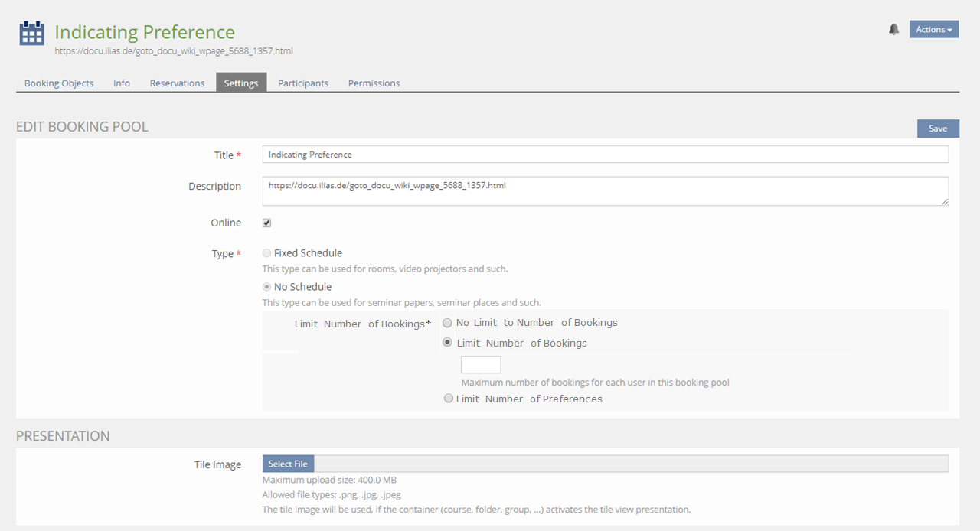980x531 pixels.
Task: Switch to the Booking Objects tab
Action: (x=59, y=83)
